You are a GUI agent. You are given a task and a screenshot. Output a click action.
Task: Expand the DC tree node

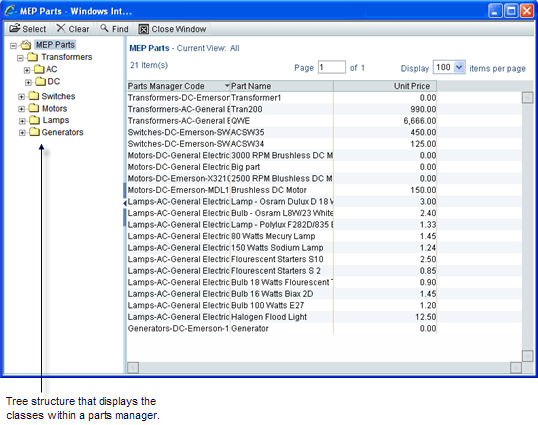point(28,82)
